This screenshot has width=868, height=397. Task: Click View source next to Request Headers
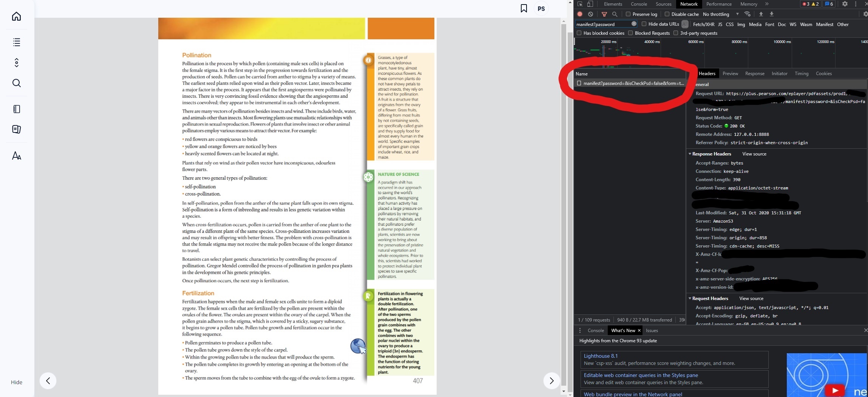click(x=751, y=299)
